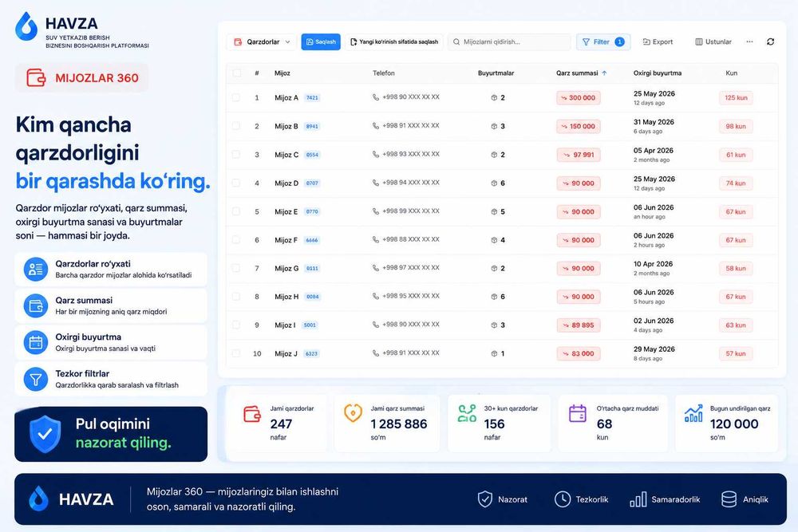Click the order box icon in Mijoz D row
Image resolution: width=798 pixels, height=532 pixels.
[494, 183]
